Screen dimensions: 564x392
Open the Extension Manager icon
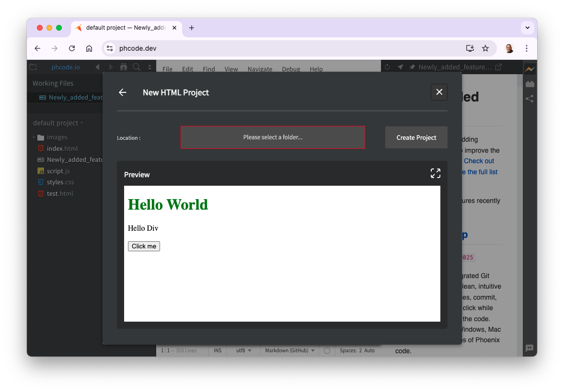click(529, 84)
